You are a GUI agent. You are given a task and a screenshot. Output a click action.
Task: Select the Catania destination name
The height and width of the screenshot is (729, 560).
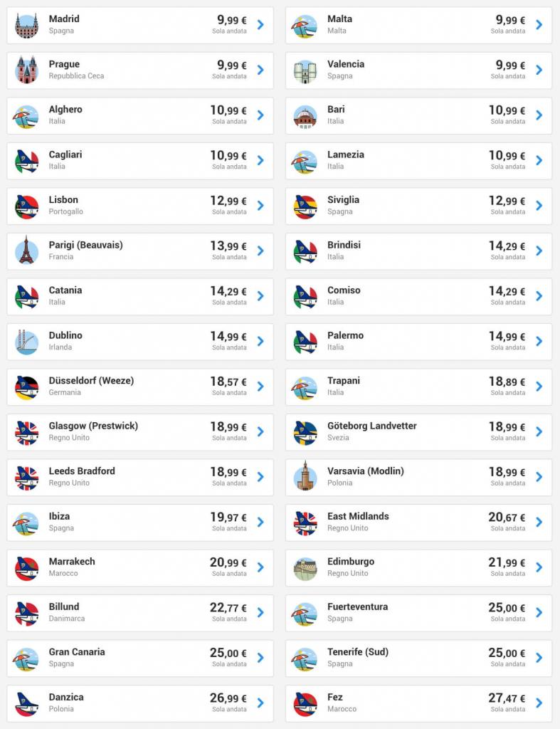(x=65, y=290)
